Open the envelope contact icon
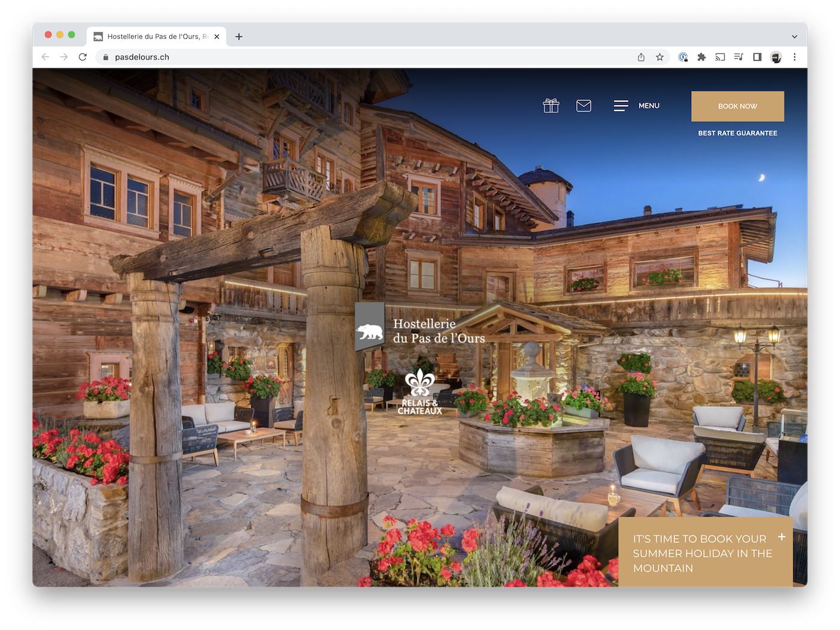The width and height of the screenshot is (840, 630). (584, 106)
